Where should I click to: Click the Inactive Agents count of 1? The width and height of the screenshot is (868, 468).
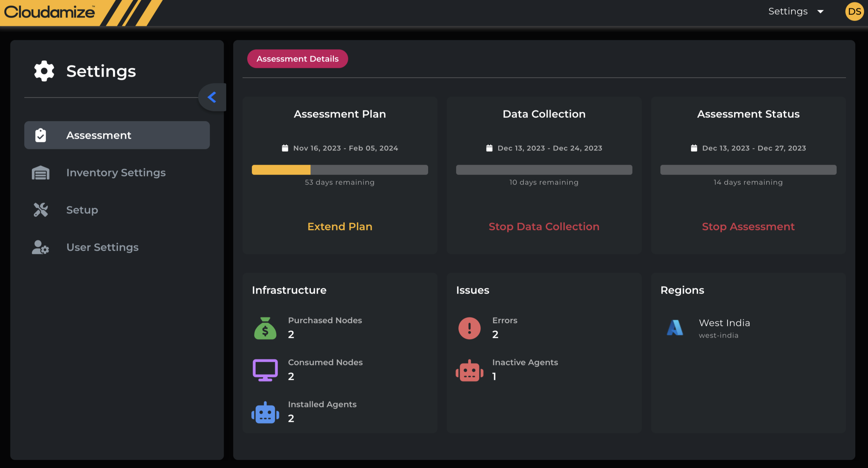click(494, 377)
